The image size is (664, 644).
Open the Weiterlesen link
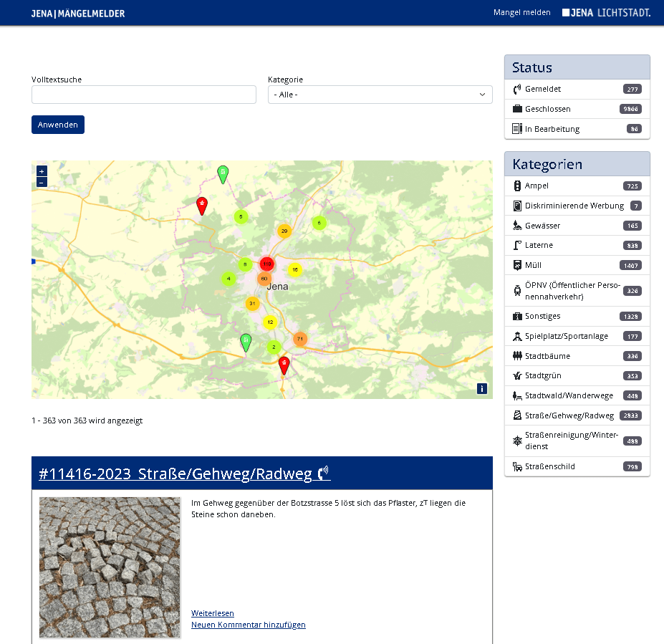pos(212,613)
